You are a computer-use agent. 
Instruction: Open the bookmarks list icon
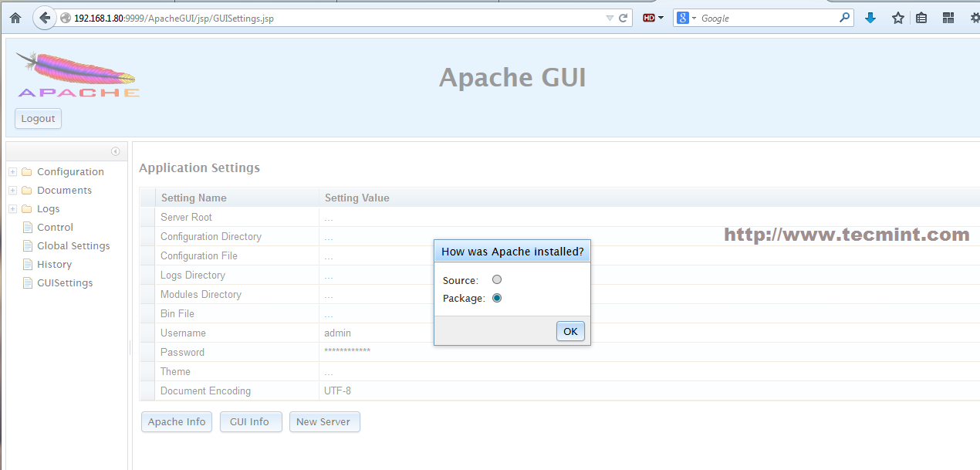tap(921, 18)
